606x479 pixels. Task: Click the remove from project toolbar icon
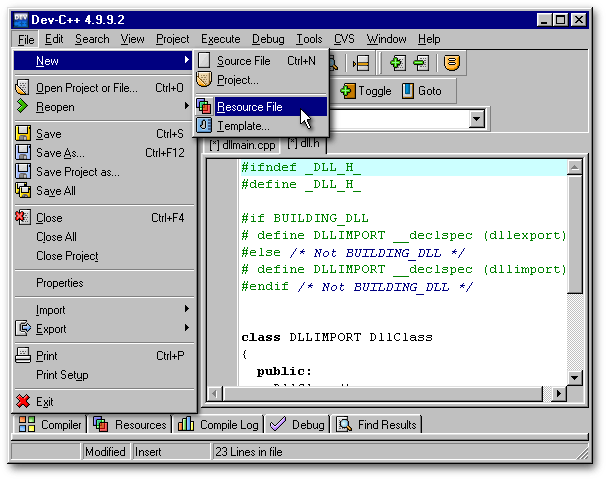(421, 63)
